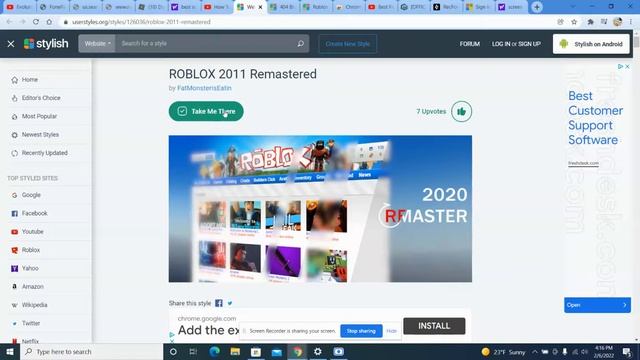
Task: Click LOG IN or SIGN UP
Action: [x=516, y=44]
